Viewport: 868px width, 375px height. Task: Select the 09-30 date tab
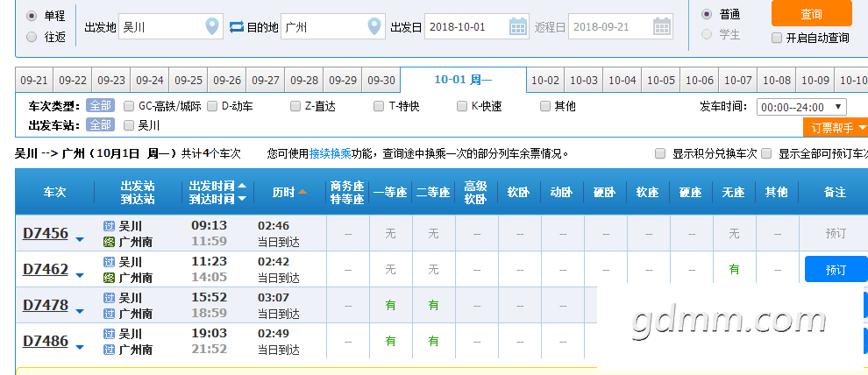pyautogui.click(x=381, y=80)
